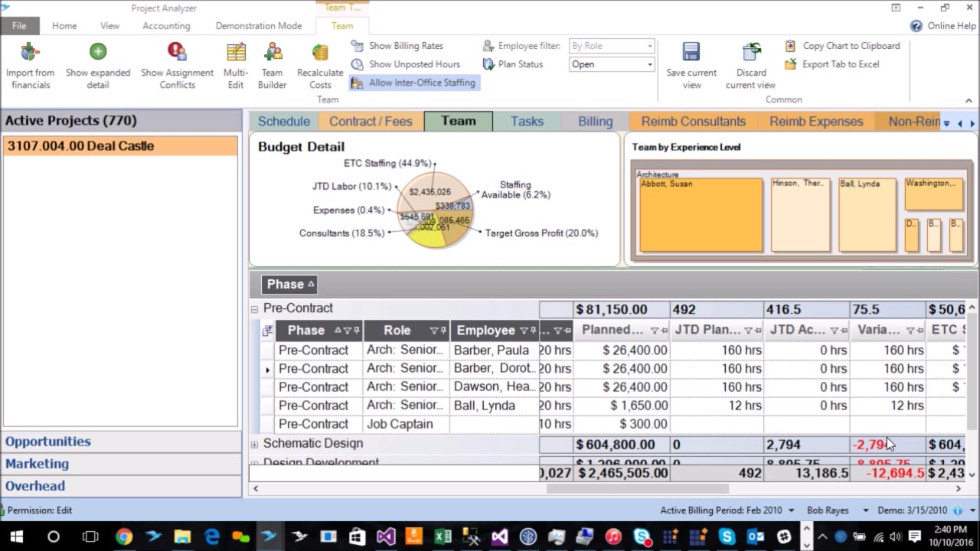The width and height of the screenshot is (980, 551).
Task: Select the Ball, Lynda treemap box
Action: 867,215
